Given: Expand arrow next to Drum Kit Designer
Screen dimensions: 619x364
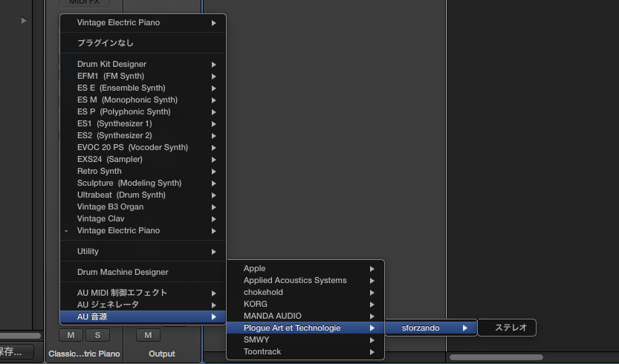Looking at the screenshot, I should pos(213,65).
